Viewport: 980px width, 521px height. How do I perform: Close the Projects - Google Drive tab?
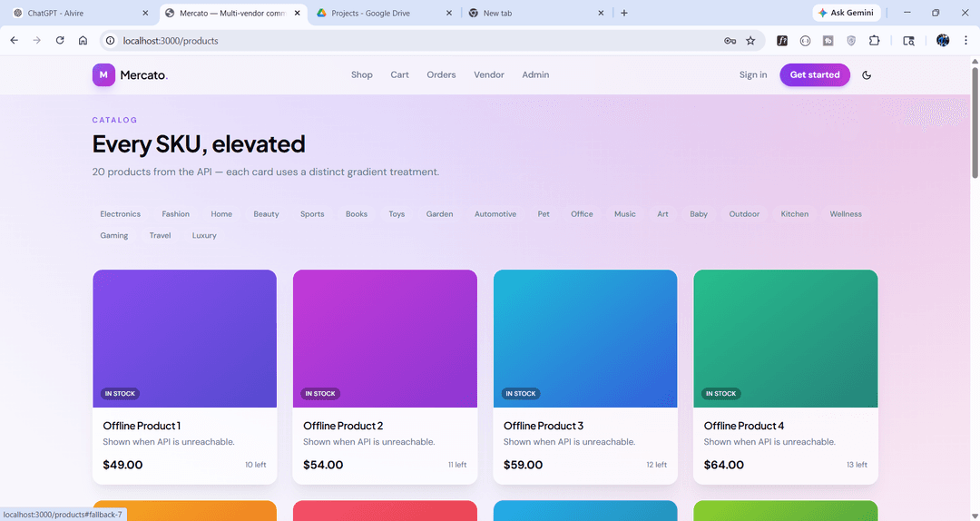point(448,13)
